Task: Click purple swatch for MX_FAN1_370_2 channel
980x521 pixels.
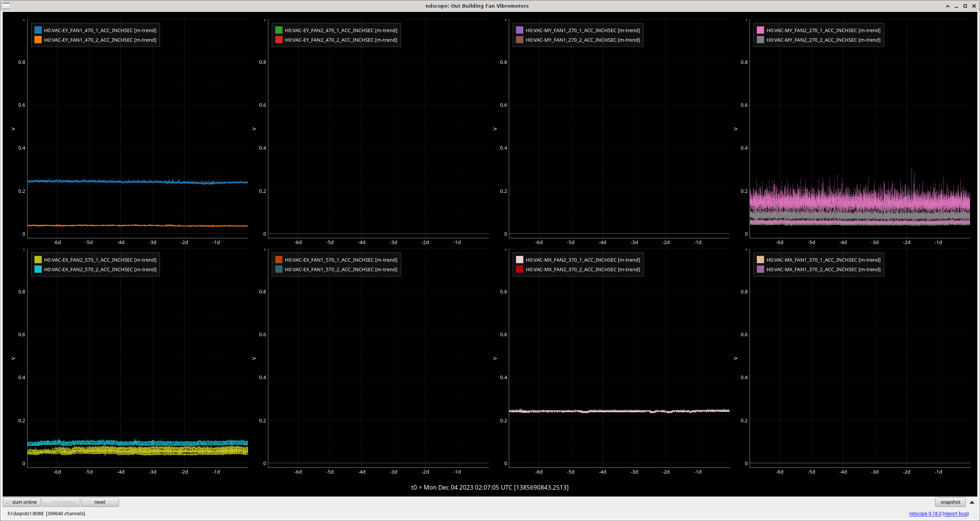Action: 760,269
